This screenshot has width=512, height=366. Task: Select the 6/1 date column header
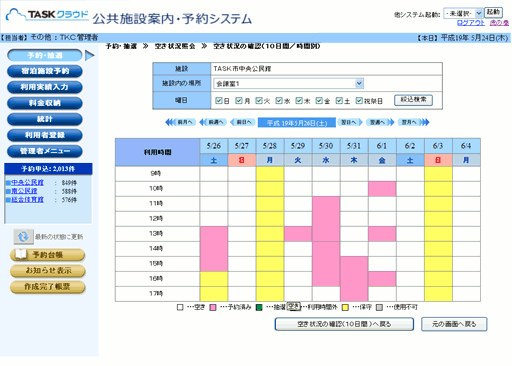382,146
